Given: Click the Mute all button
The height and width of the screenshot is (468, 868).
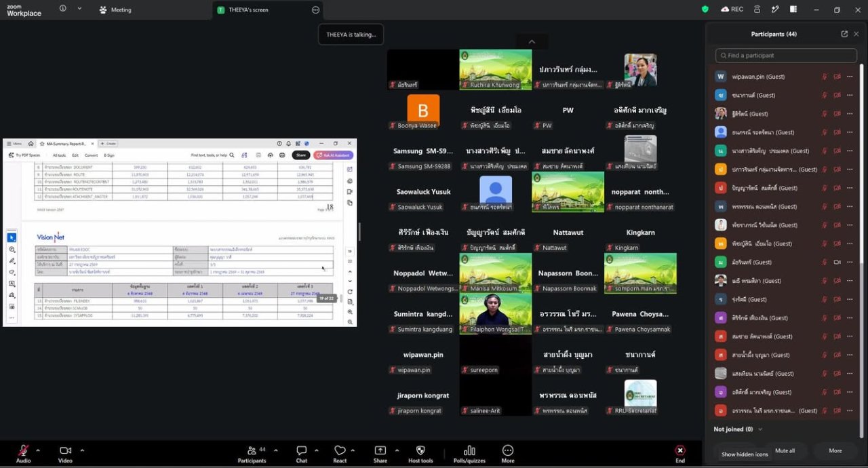Looking at the screenshot, I should click(785, 450).
